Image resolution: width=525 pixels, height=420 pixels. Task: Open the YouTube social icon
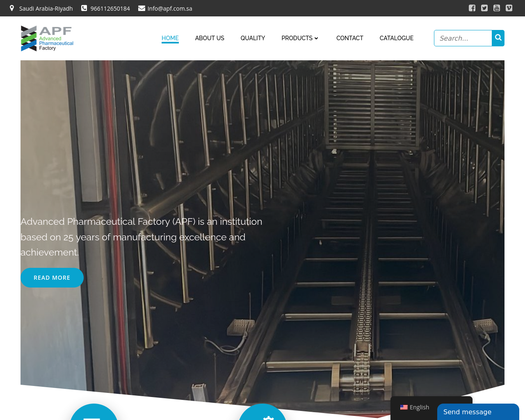497,8
